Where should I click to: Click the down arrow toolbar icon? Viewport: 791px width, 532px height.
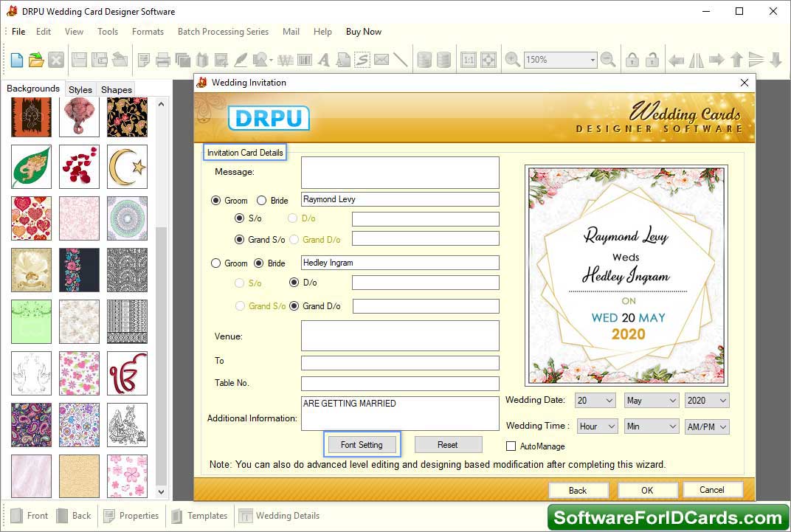776,60
